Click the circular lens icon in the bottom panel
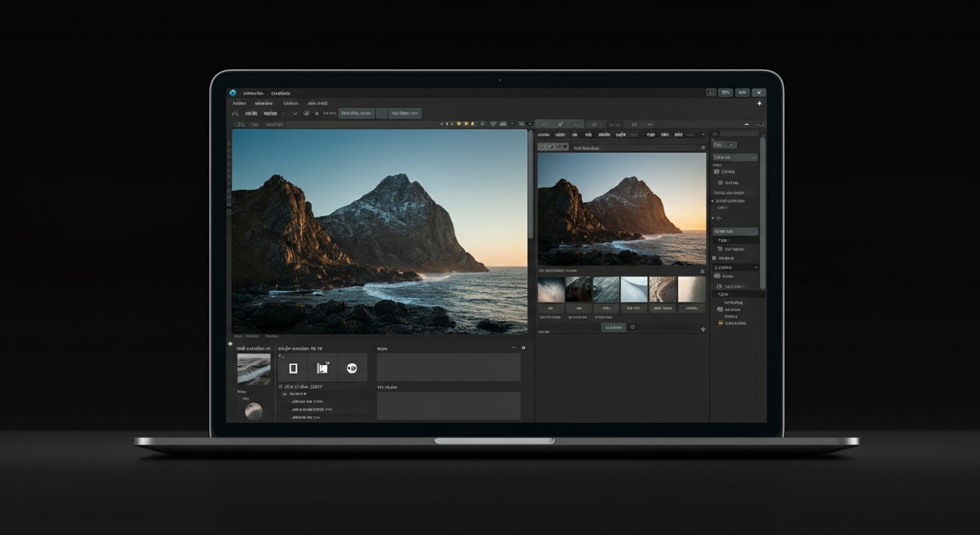 [x=351, y=369]
